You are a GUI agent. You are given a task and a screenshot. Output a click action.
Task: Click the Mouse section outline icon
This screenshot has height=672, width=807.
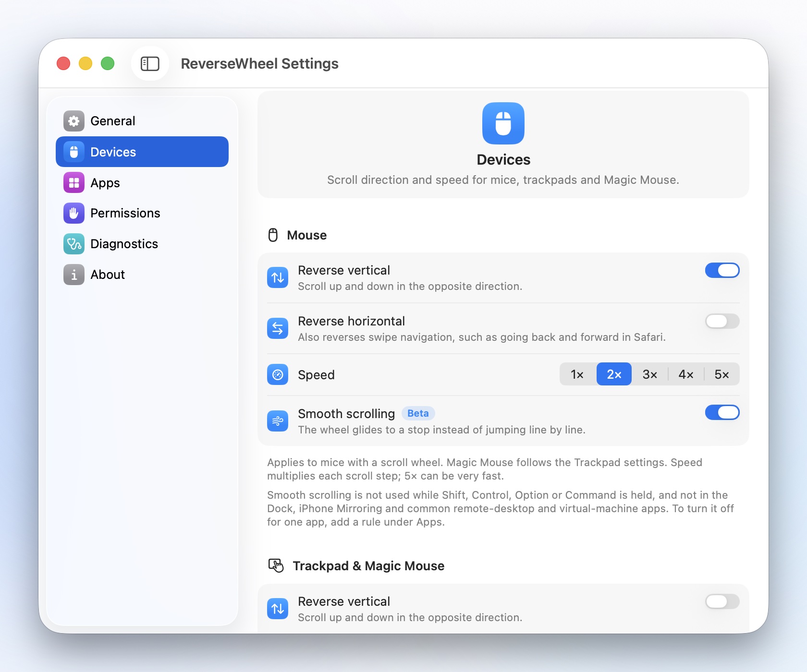[x=273, y=235]
